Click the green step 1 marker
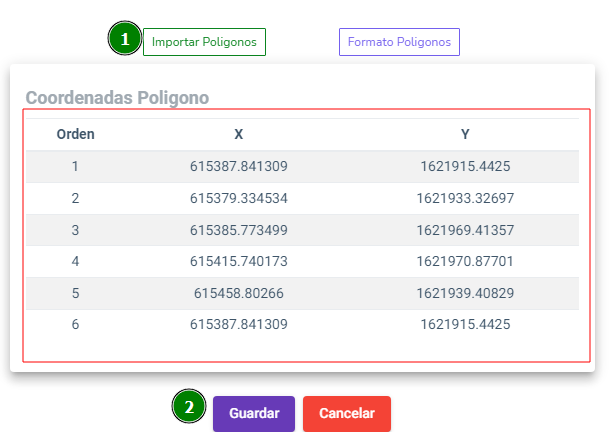 coord(125,38)
